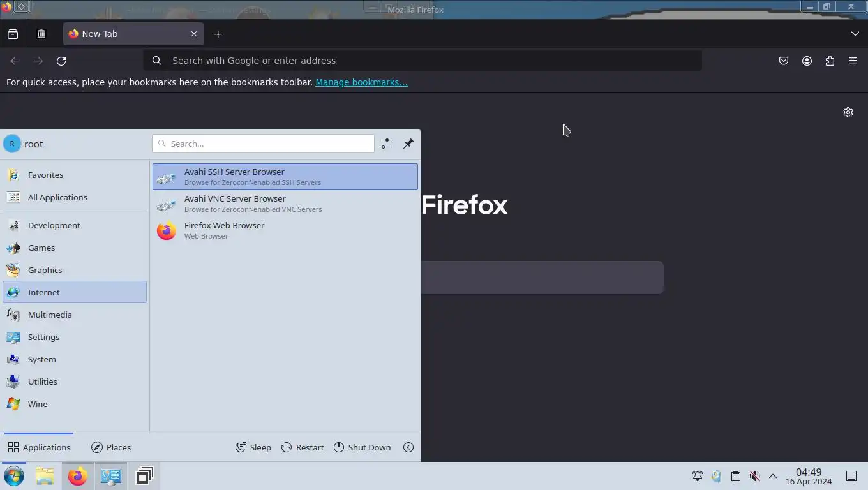
Task: Select the System category
Action: [75, 359]
